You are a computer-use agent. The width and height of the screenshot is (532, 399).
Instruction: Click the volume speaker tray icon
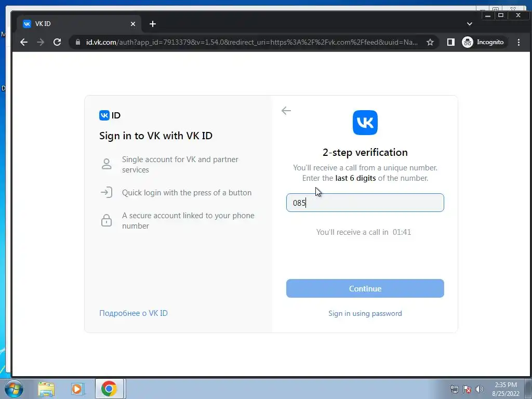pos(480,389)
